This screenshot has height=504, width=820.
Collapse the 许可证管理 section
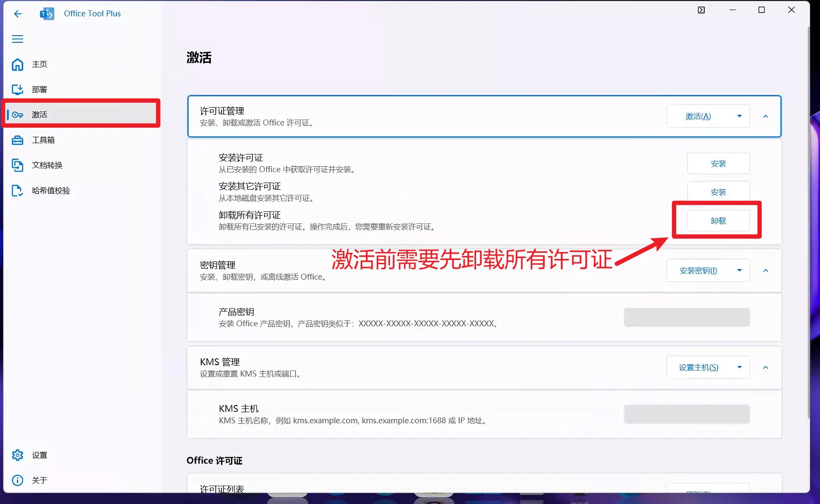766,116
